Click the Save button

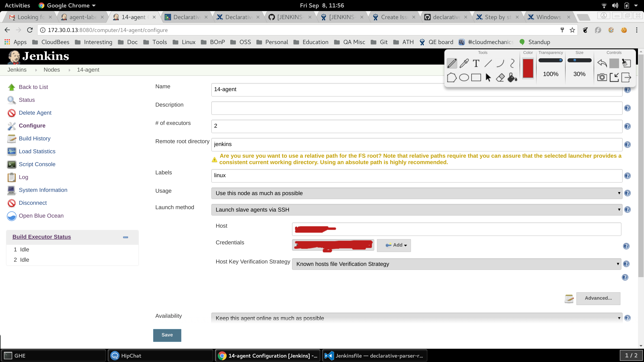(167, 335)
